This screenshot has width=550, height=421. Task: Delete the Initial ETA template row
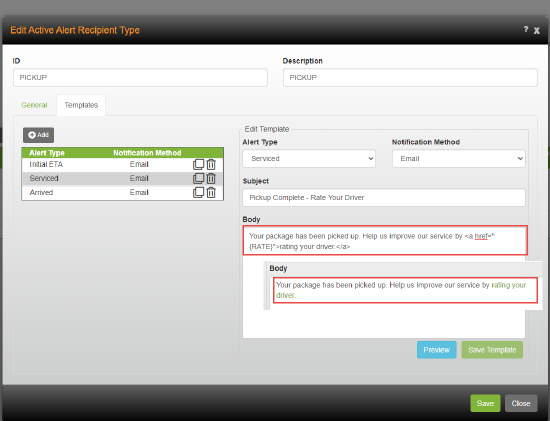pos(211,164)
